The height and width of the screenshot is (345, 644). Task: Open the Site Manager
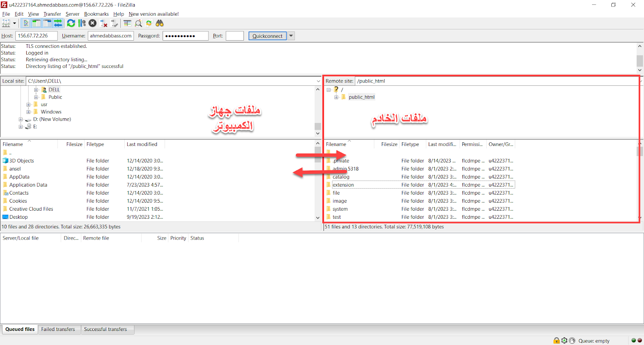(x=6, y=23)
